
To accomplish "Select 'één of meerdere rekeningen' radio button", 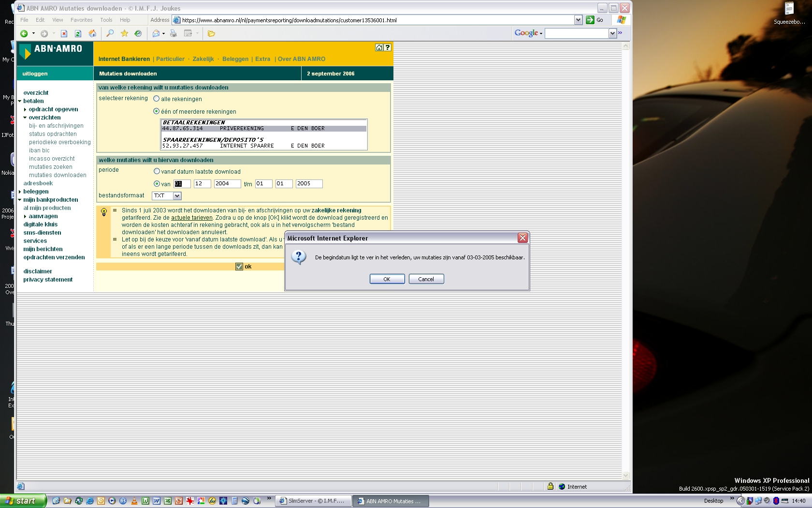I will pos(157,111).
